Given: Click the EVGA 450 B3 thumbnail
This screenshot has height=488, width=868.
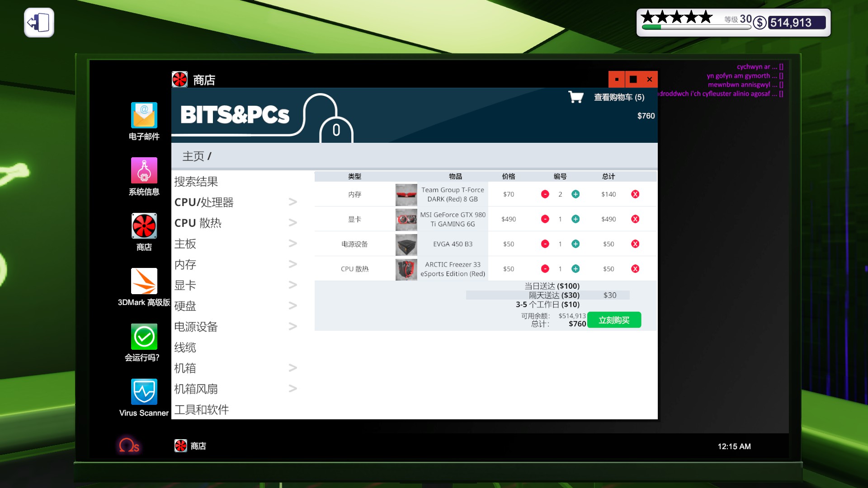Looking at the screenshot, I should coord(406,244).
